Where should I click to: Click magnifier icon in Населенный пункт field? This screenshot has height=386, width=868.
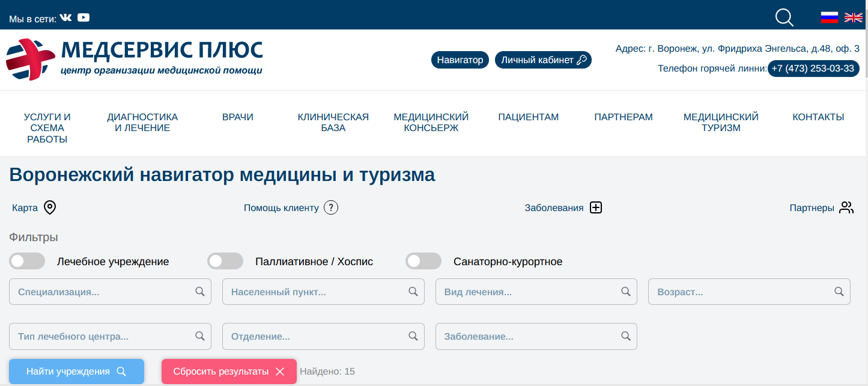coord(413,292)
